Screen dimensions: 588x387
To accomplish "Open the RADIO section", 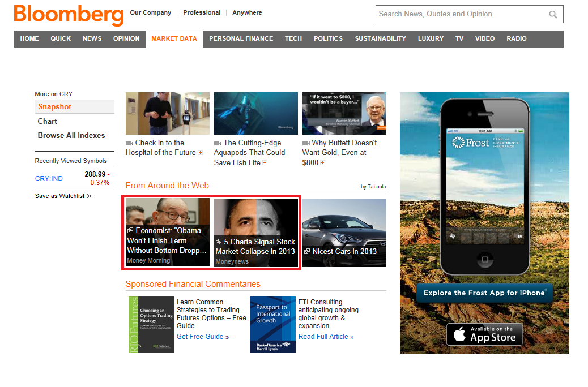I will coord(517,39).
